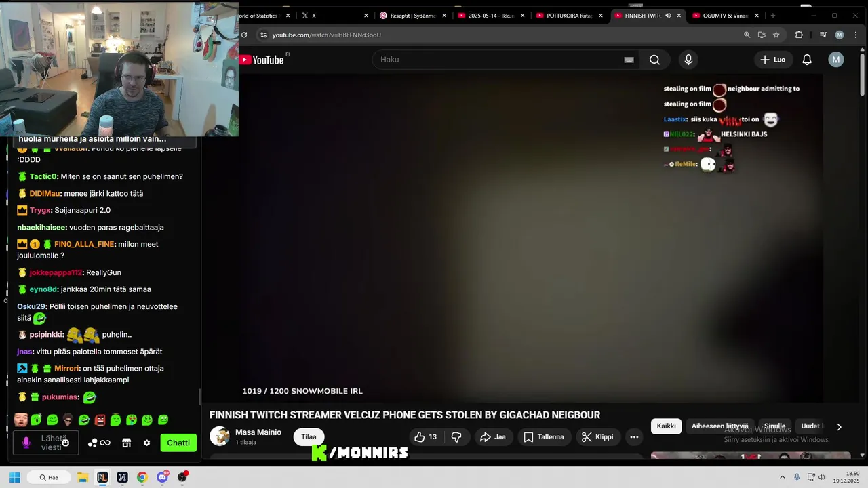The height and width of the screenshot is (488, 868).
Task: Click the page scrollbar down arrow
Action: click(863, 455)
